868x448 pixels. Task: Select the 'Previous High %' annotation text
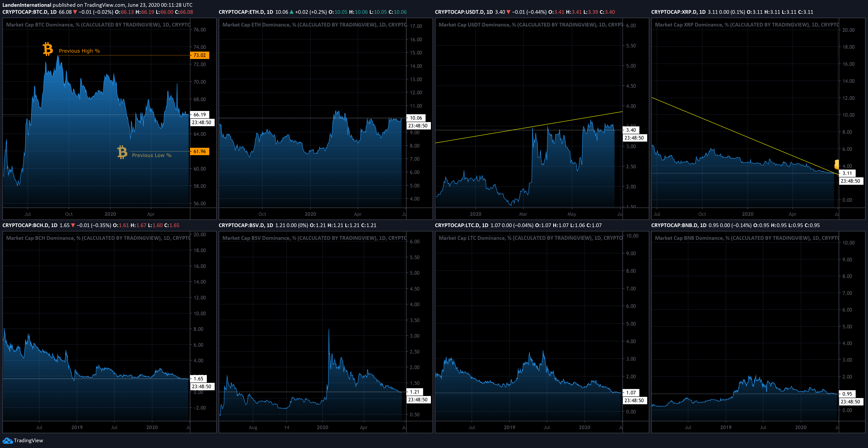[x=79, y=51]
